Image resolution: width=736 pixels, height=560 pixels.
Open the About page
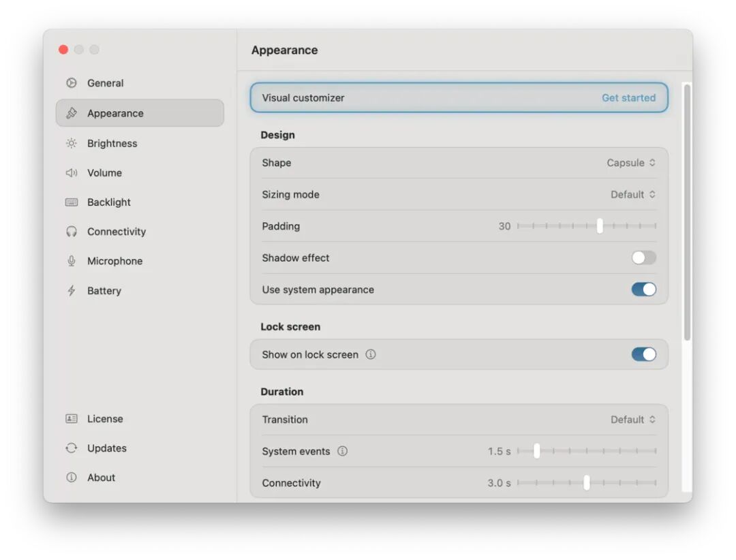[140, 478]
